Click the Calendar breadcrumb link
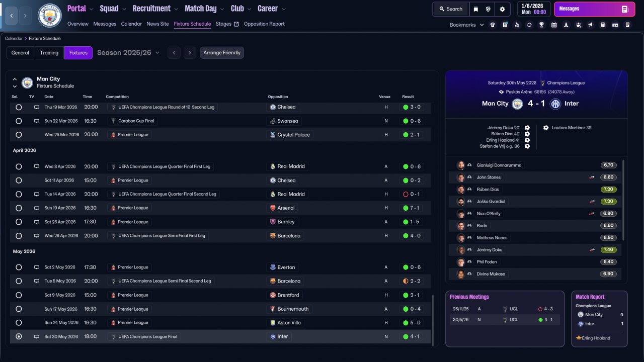 pos(14,39)
